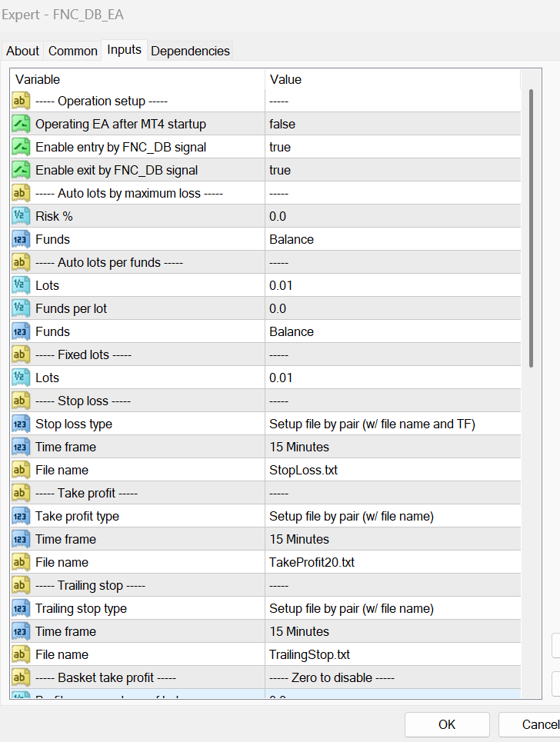This screenshot has height=742, width=560.
Task: Edit the Funds per lot value 0.0
Action: [x=393, y=308]
